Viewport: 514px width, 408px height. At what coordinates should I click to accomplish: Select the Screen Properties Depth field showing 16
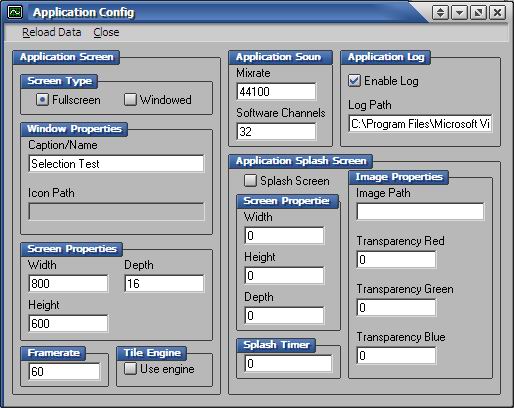click(x=164, y=284)
